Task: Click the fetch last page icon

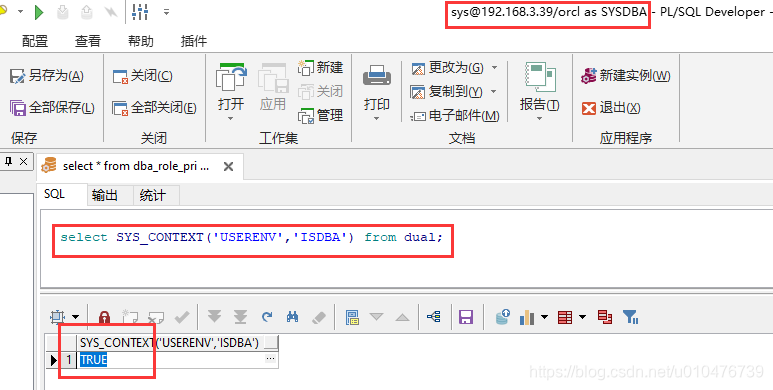Action: [x=240, y=317]
